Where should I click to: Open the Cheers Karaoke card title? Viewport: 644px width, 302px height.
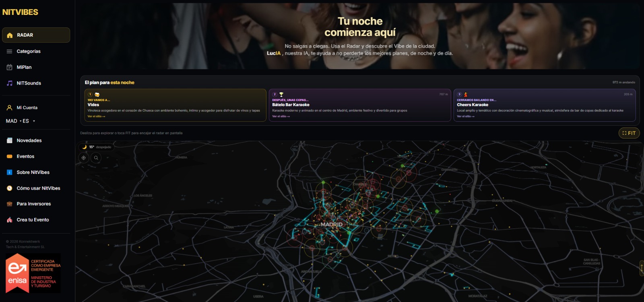pos(473,105)
